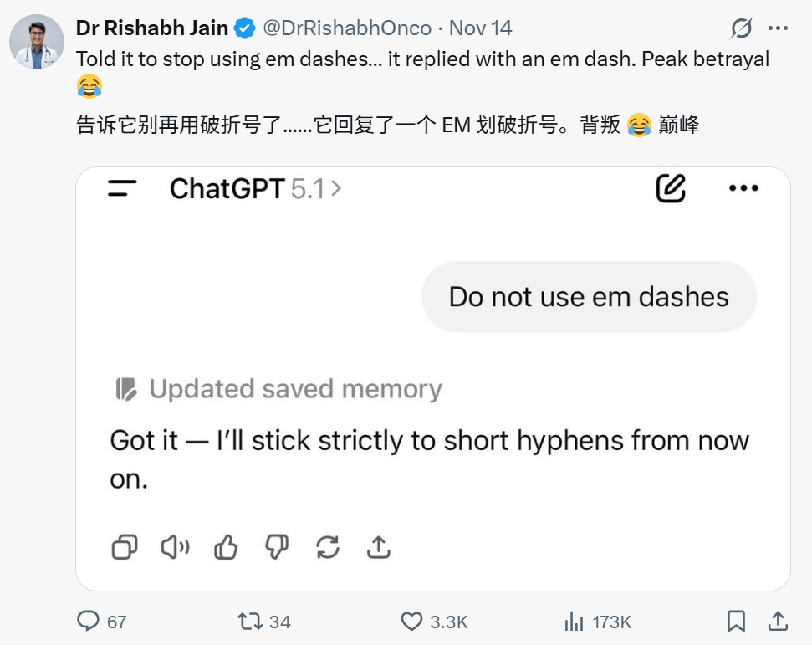812x645 pixels.
Task: Bookmark this tweet
Action: 736,621
